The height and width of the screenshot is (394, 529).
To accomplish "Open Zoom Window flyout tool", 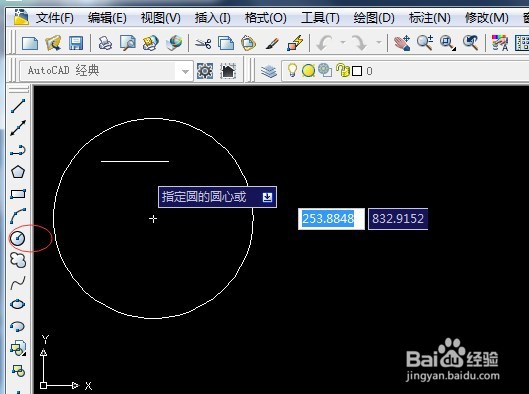I will (448, 43).
